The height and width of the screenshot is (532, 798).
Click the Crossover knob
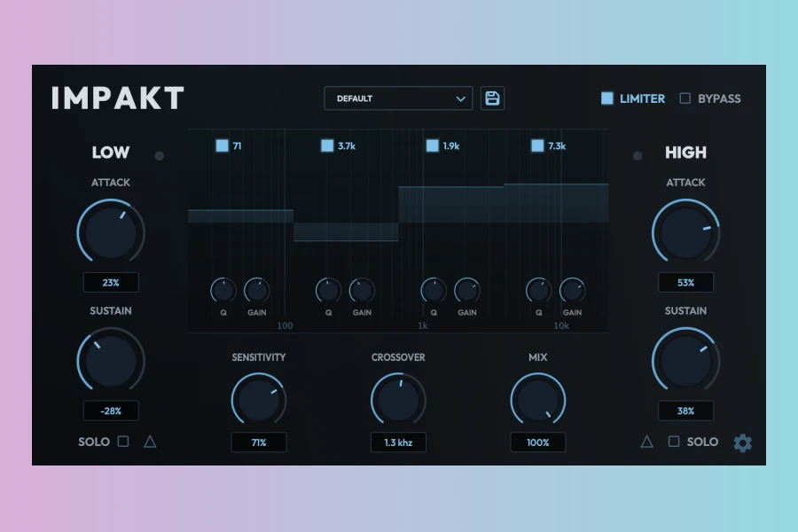pyautogui.click(x=398, y=400)
